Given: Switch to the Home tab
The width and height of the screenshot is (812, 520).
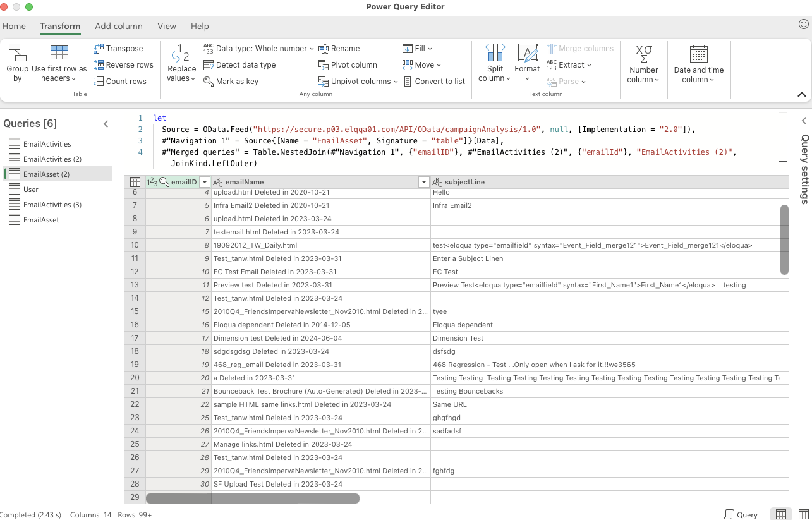Looking at the screenshot, I should [14, 26].
